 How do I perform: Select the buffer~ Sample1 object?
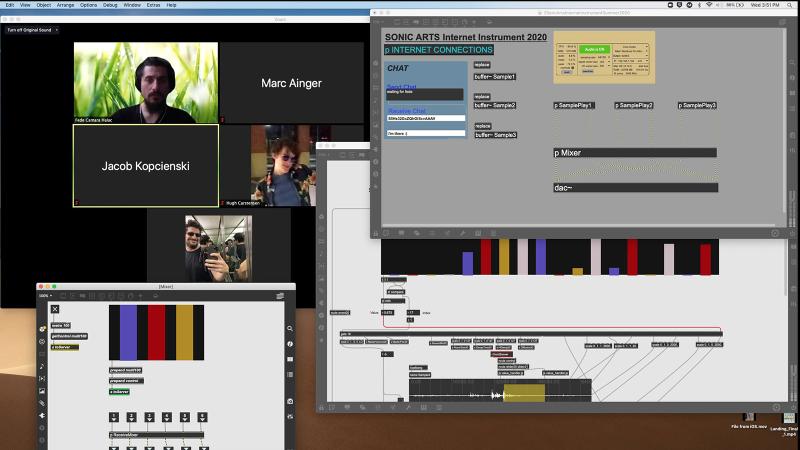tap(495, 77)
